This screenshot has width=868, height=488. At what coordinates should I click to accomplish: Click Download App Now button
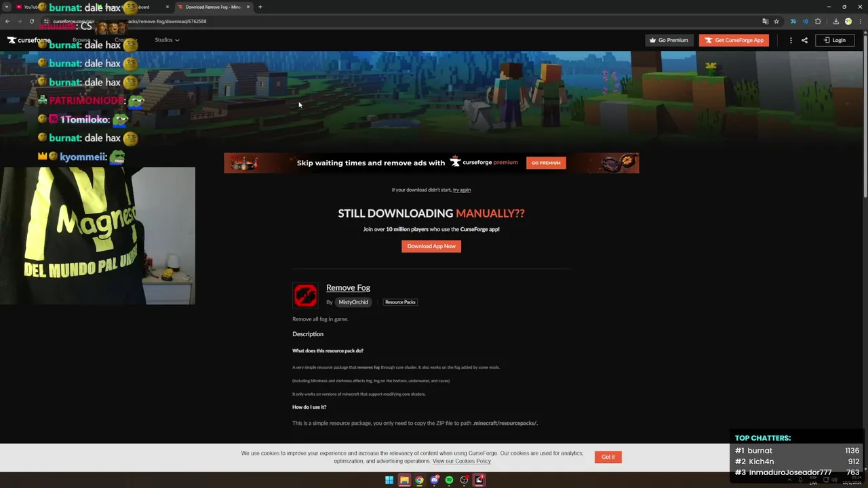pyautogui.click(x=431, y=246)
